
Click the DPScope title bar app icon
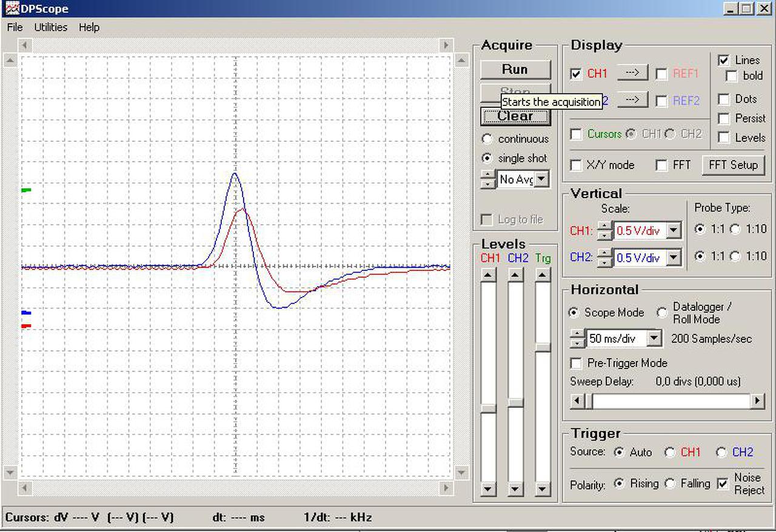pyautogui.click(x=11, y=8)
